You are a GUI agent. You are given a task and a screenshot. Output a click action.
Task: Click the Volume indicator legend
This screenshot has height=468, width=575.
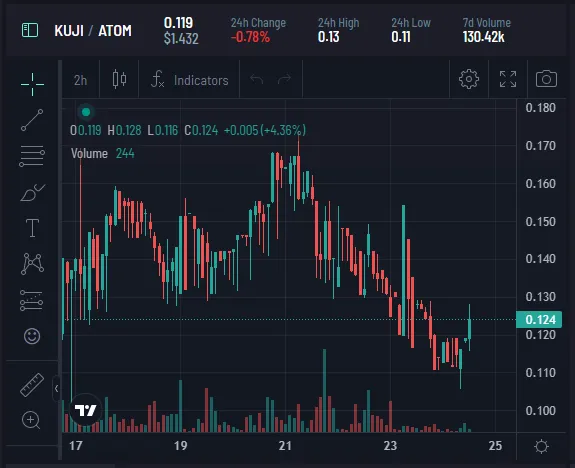point(103,153)
